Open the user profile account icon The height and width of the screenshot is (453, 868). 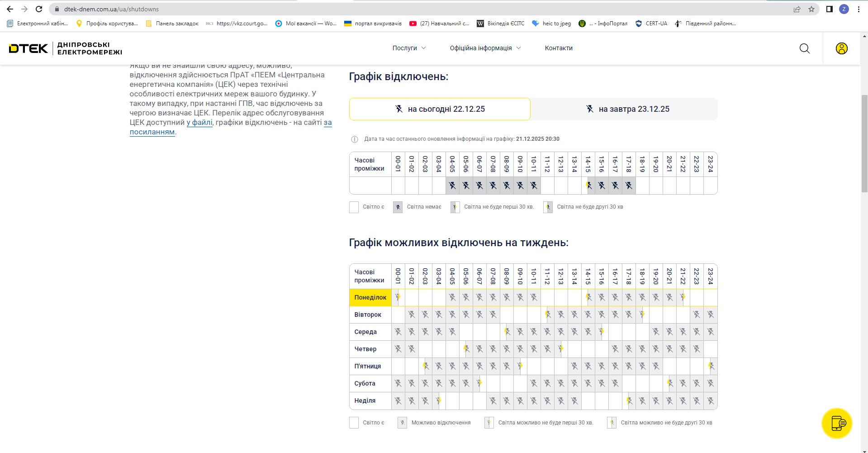[x=841, y=48]
